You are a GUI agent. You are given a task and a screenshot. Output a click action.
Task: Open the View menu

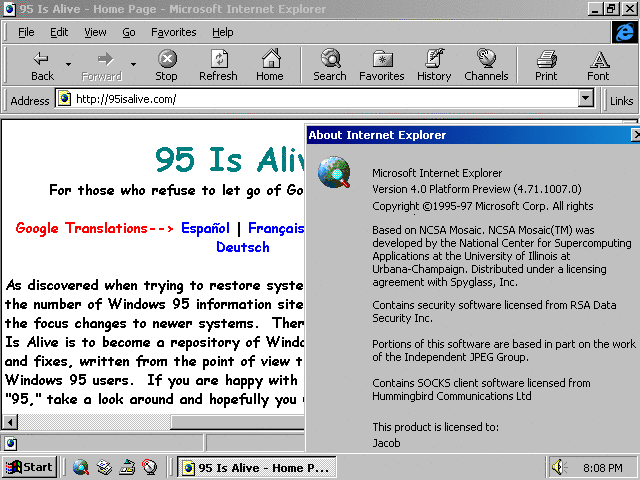pos(95,32)
